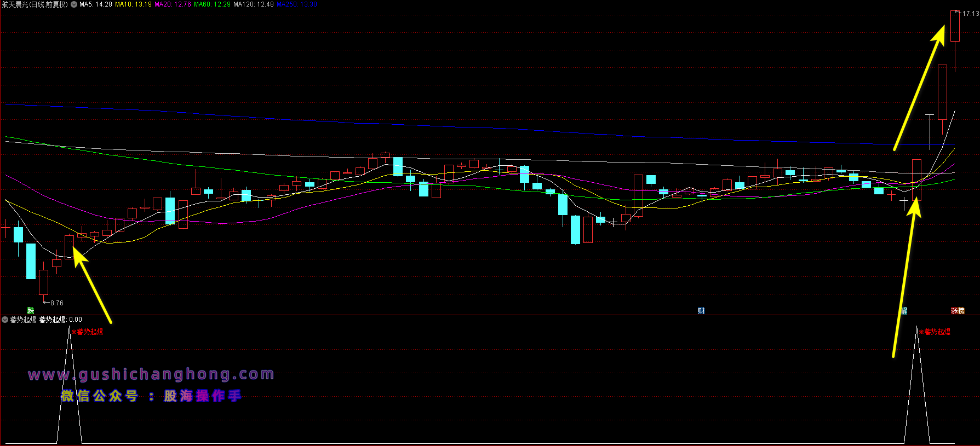Click the 蓄势起爆: 0.00 indicator value
This screenshot has height=446, width=980.
[x=61, y=320]
